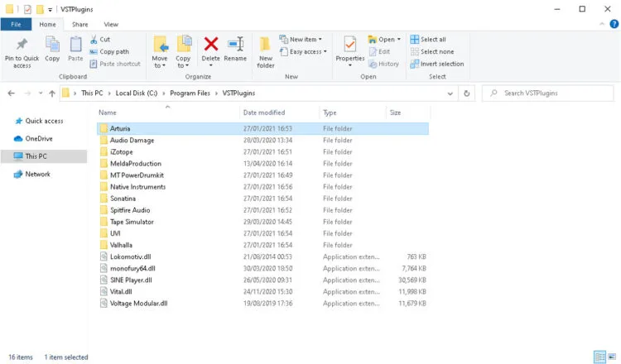Select the iZotope folder
Image resolution: width=621 pixels, height=364 pixels.
pos(263,152)
